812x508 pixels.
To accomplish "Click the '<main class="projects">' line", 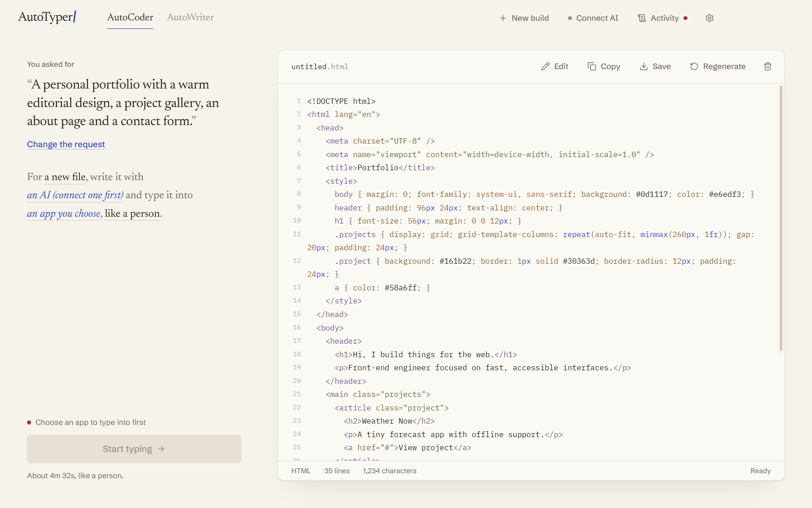I will (x=378, y=394).
